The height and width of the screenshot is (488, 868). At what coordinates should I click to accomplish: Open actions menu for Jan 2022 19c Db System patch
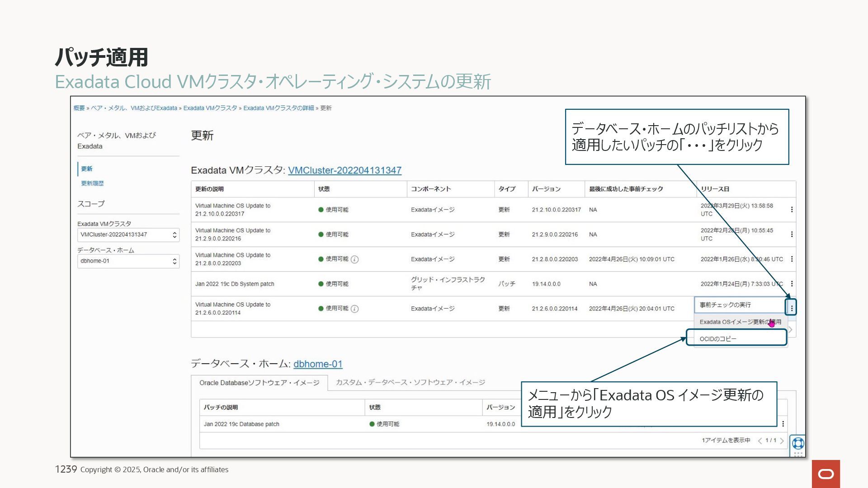pos(792,284)
